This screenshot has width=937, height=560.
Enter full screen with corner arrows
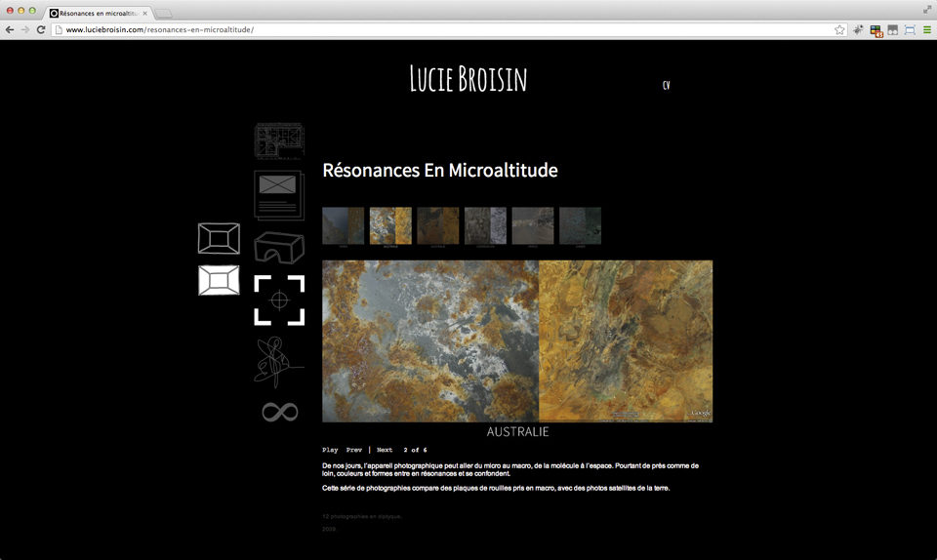click(927, 10)
